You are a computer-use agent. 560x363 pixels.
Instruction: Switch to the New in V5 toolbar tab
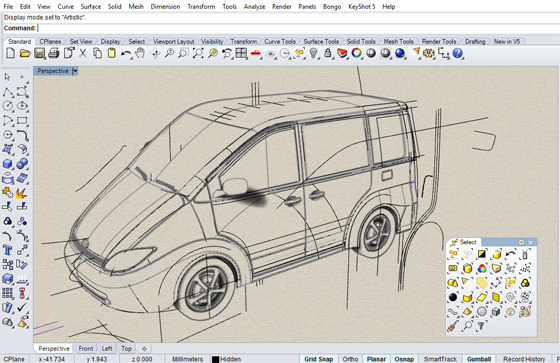click(506, 41)
